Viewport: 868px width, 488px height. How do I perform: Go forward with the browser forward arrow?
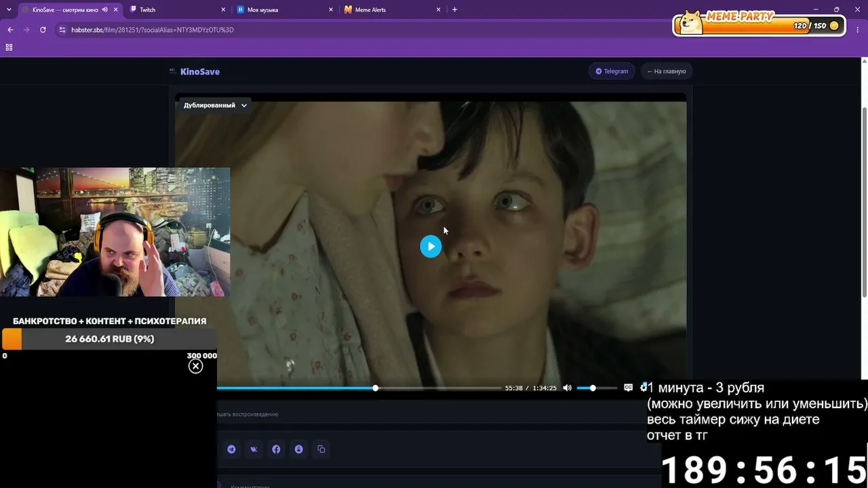pos(26,30)
